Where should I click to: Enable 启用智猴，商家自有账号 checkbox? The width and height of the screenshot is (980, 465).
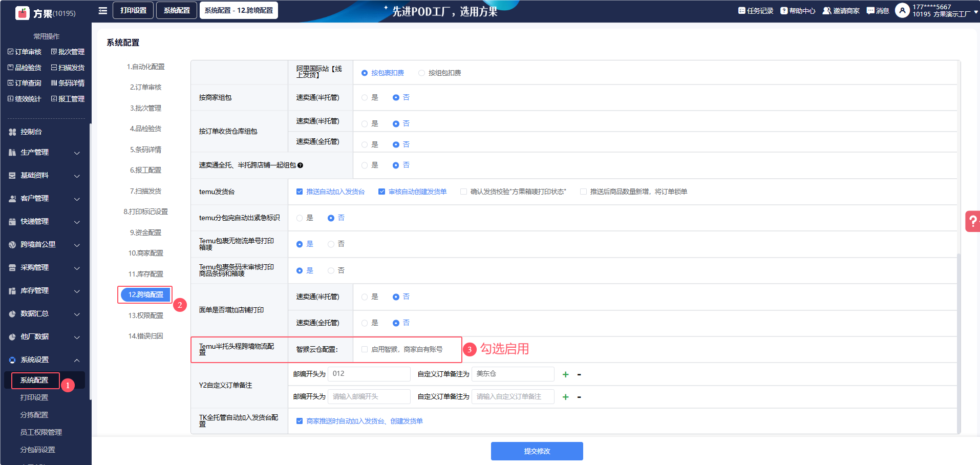(365, 349)
